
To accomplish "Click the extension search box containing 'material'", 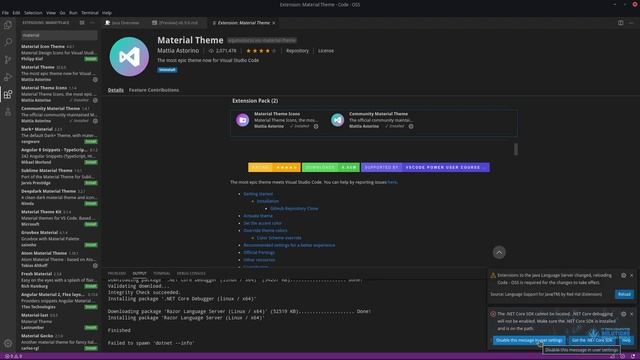I will pyautogui.click(x=59, y=36).
